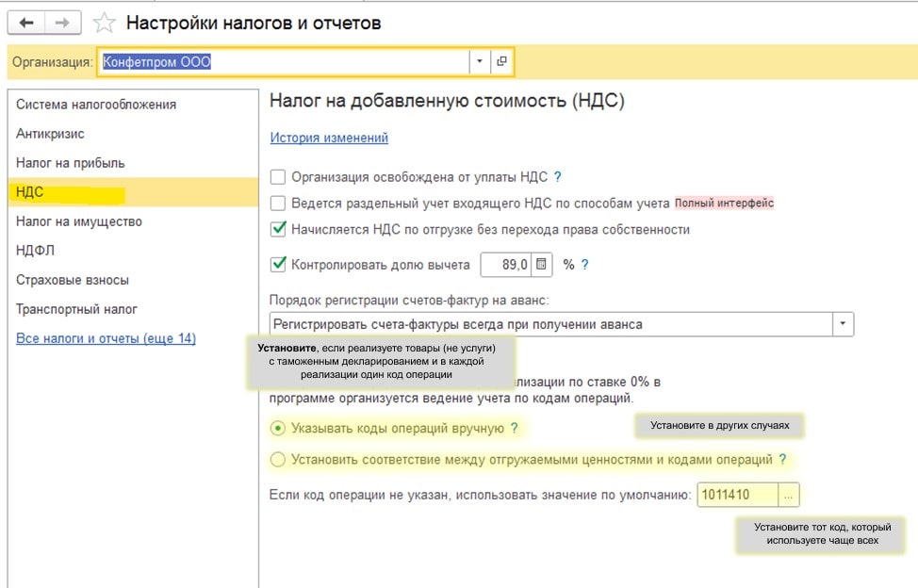Open help for manual operation codes option
The height and width of the screenshot is (588, 918).
coord(514,428)
